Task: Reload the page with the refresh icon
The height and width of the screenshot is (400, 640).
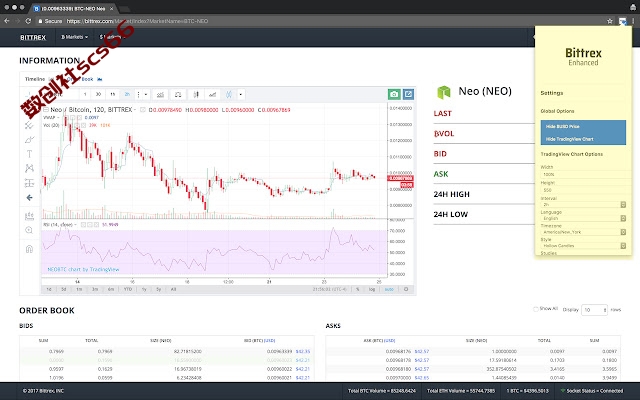Action: click(28, 21)
